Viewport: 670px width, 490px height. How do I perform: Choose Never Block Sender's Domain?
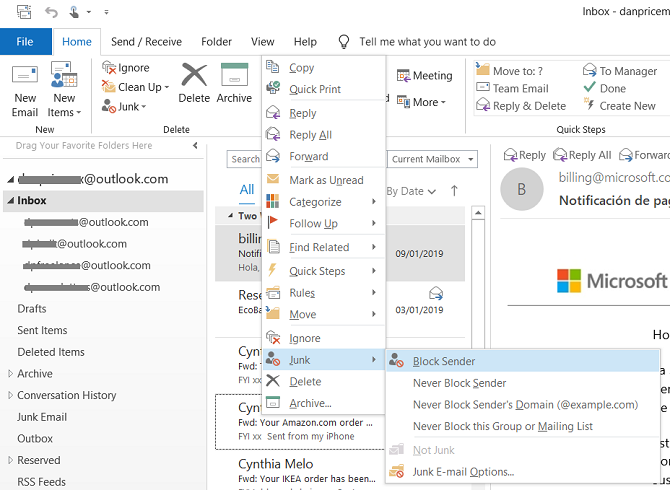[x=523, y=404]
